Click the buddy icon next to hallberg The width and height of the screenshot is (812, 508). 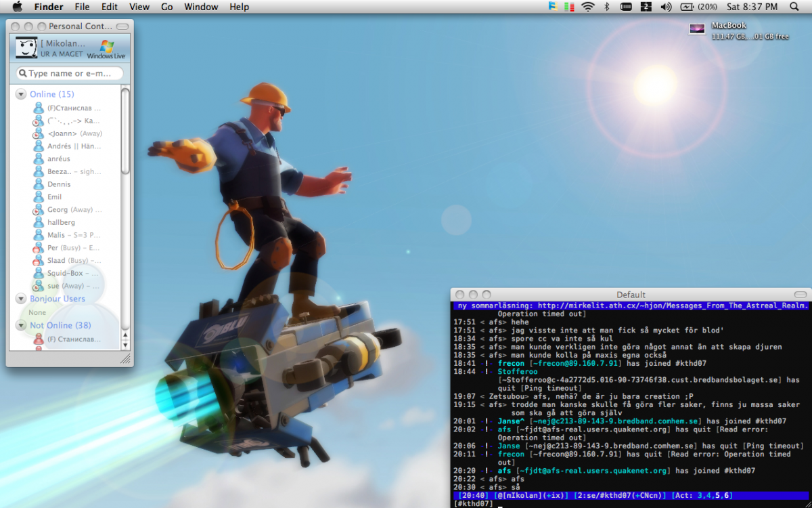(39, 222)
